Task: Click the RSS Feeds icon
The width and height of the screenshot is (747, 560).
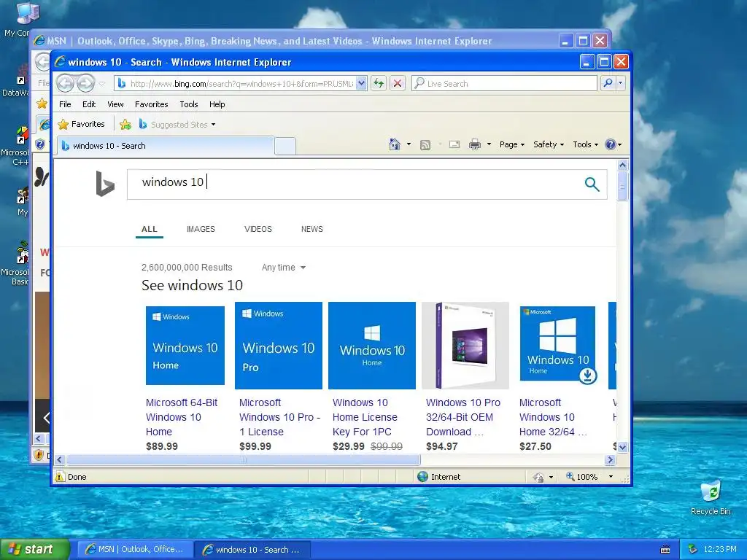Action: (x=425, y=145)
